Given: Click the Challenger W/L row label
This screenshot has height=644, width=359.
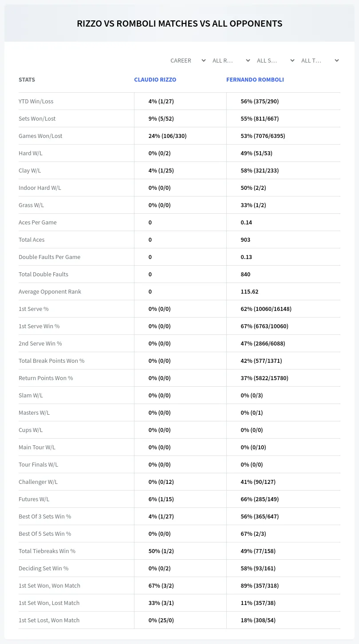Looking at the screenshot, I should [x=38, y=482].
